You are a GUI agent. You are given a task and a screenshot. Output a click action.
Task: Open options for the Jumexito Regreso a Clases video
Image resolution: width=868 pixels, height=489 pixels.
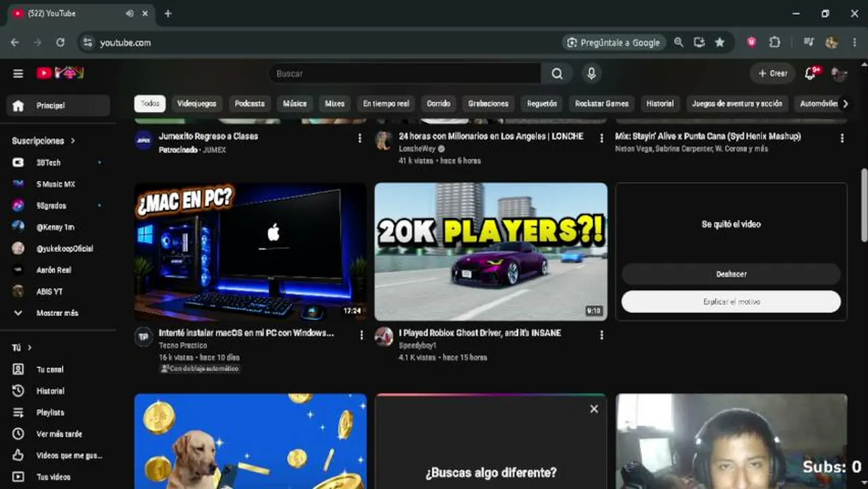[360, 138]
